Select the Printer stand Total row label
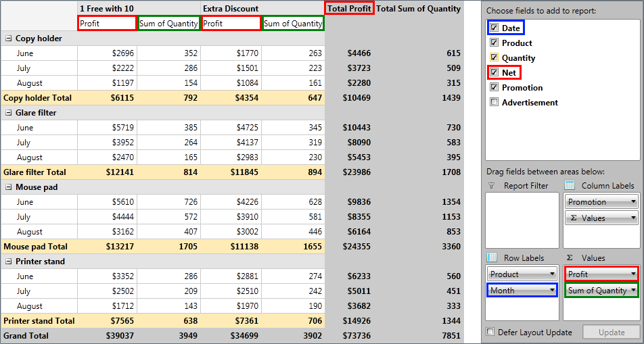The image size is (644, 344). point(39,321)
